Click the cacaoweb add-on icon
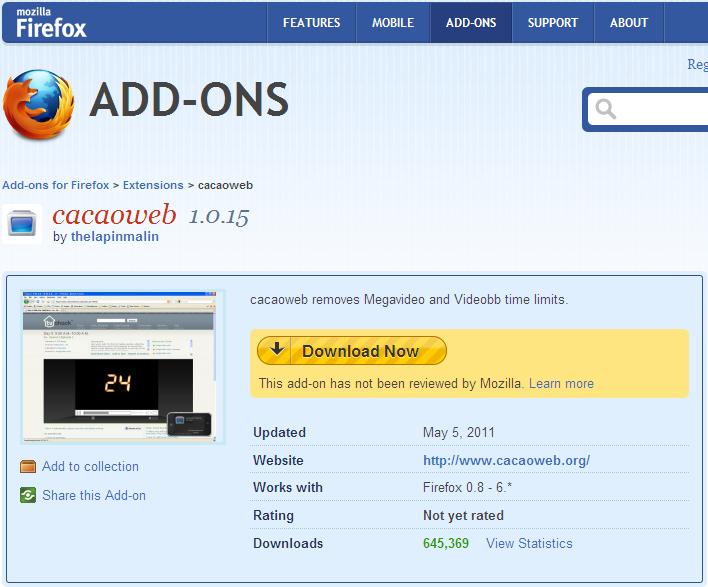Image resolution: width=708 pixels, height=587 pixels. tap(22, 224)
